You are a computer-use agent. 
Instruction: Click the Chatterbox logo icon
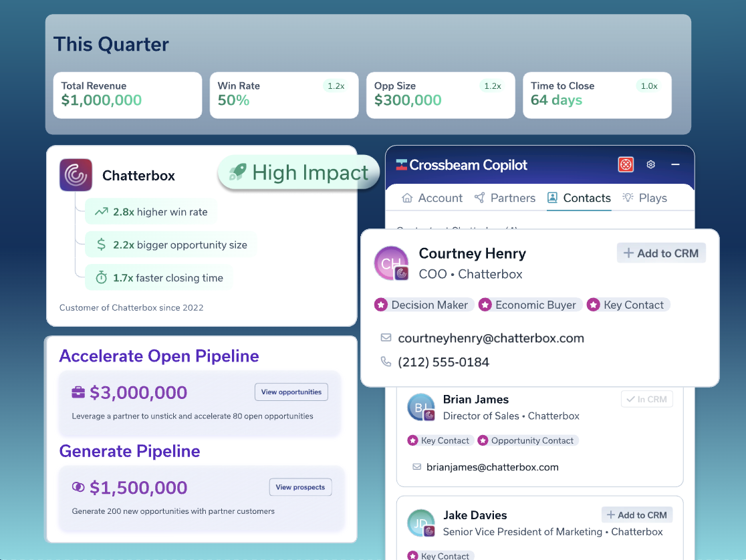pyautogui.click(x=76, y=175)
